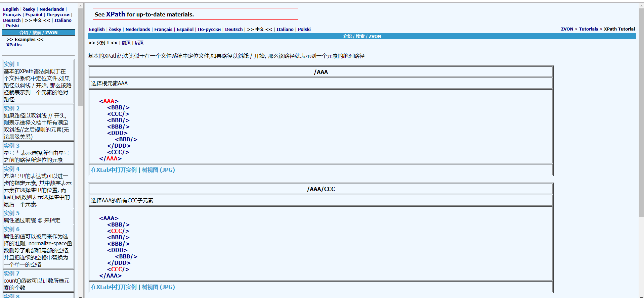This screenshot has width=644, height=298.
Task: Switch to English in the main page header
Action: (x=97, y=29)
